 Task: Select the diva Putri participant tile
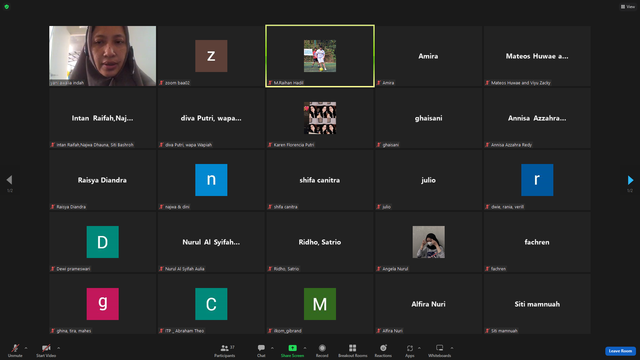click(211, 118)
